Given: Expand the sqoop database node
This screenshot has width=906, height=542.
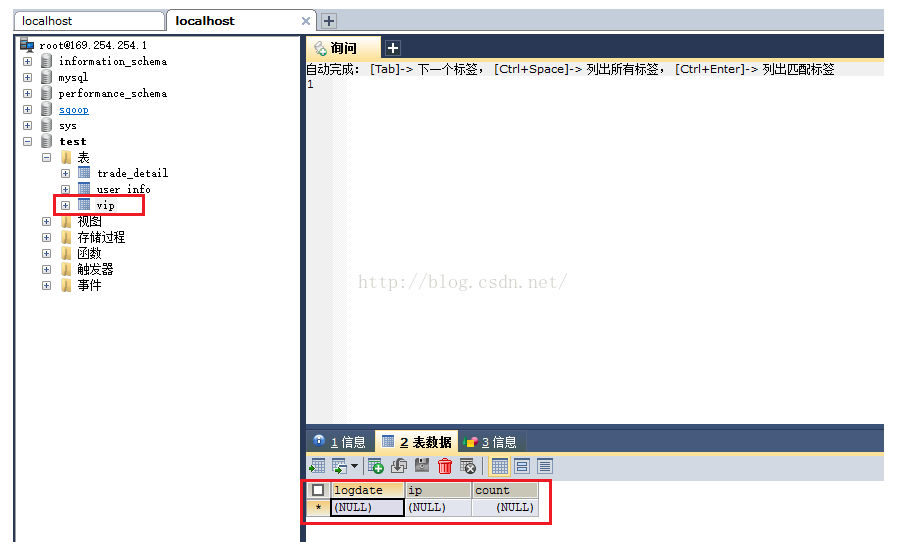Looking at the screenshot, I should (28, 109).
